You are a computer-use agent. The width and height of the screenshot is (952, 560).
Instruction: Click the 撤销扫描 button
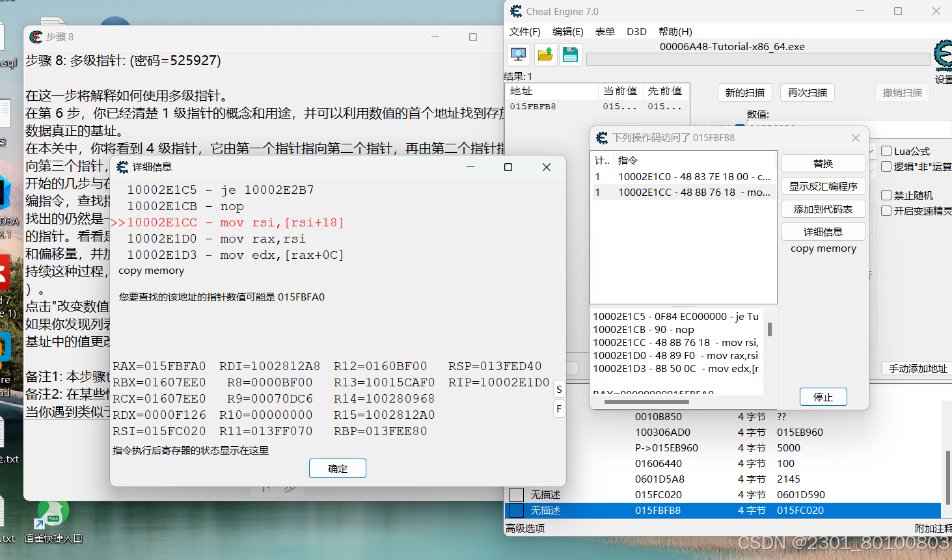tap(903, 93)
